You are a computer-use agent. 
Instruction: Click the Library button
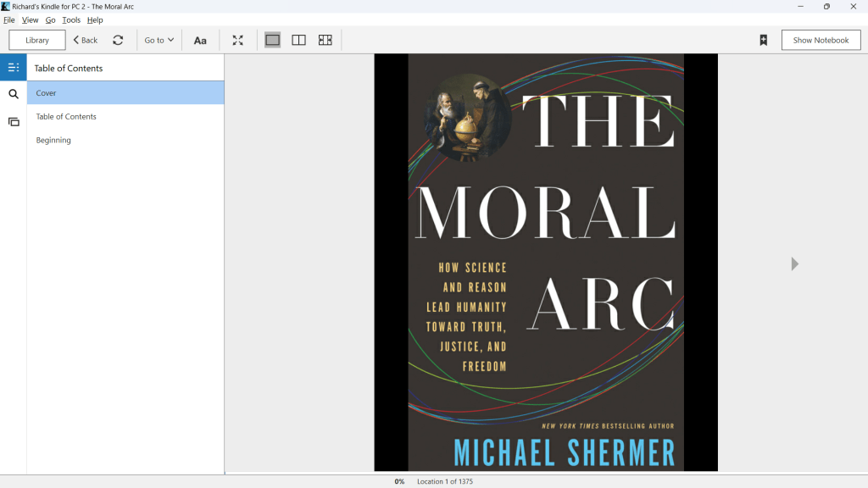[x=37, y=40]
